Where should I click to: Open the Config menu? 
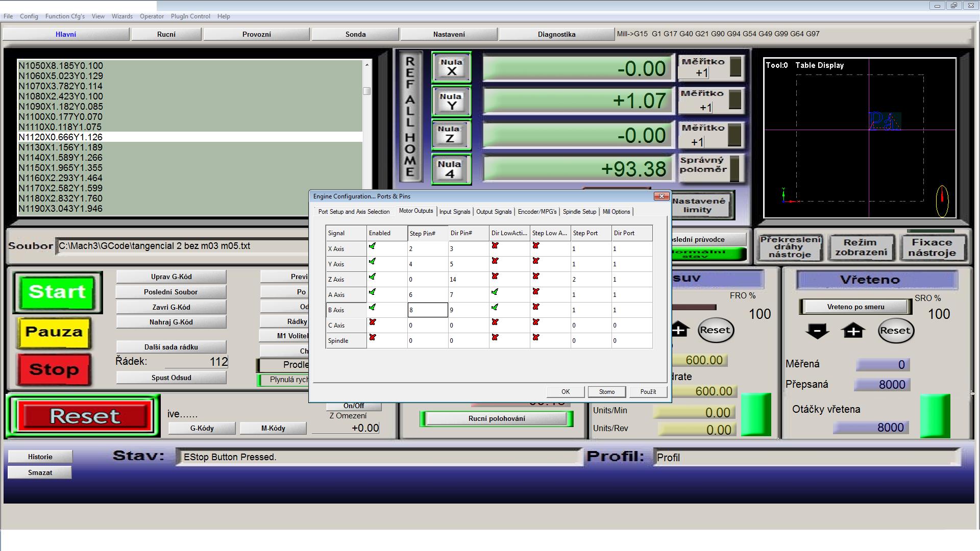click(x=29, y=16)
